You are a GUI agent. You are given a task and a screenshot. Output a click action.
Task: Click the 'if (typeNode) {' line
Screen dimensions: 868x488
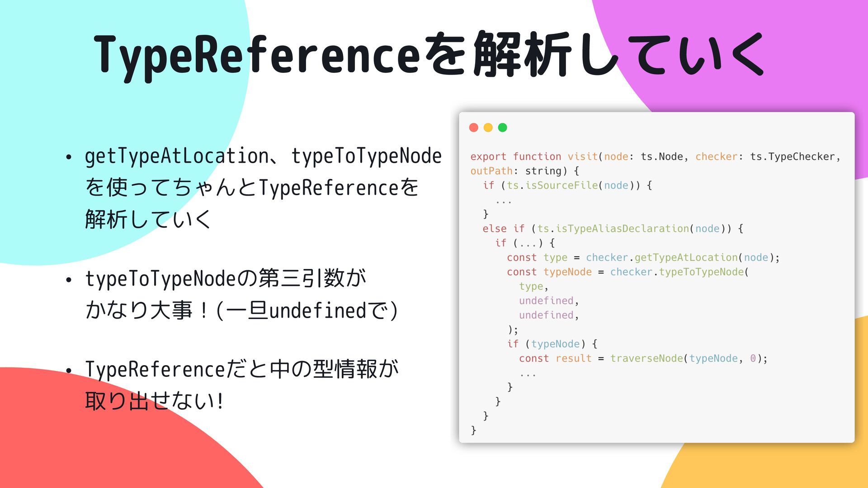[x=552, y=344]
